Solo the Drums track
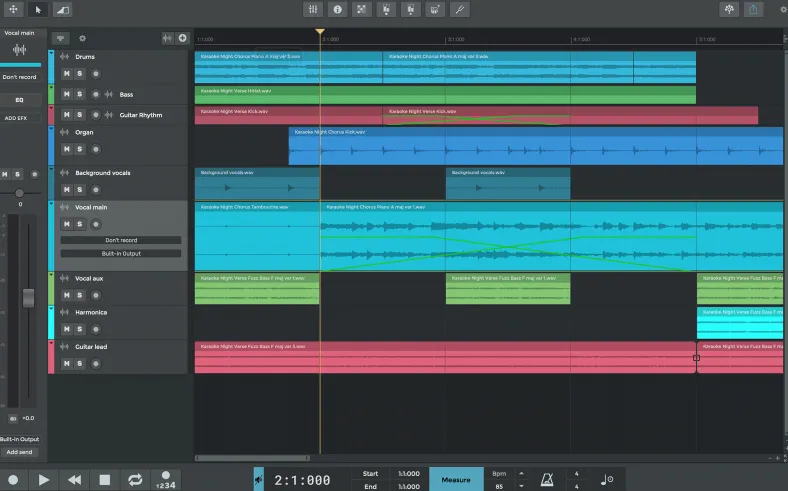The width and height of the screenshot is (788, 491). click(x=79, y=73)
